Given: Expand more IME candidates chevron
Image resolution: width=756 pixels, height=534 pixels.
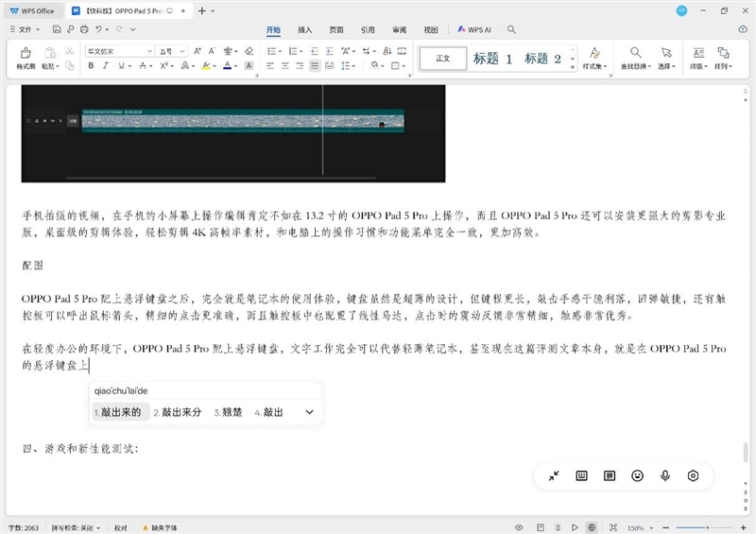Looking at the screenshot, I should 310,412.
